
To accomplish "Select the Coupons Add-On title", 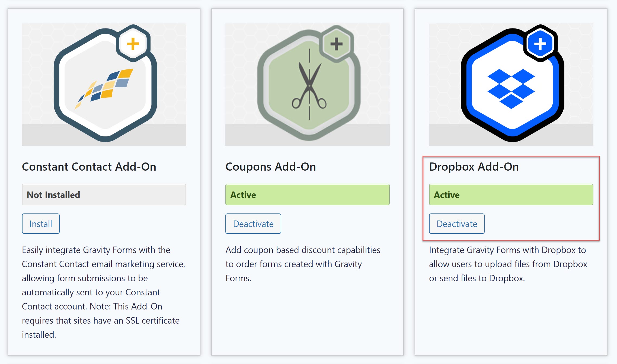I will [271, 167].
